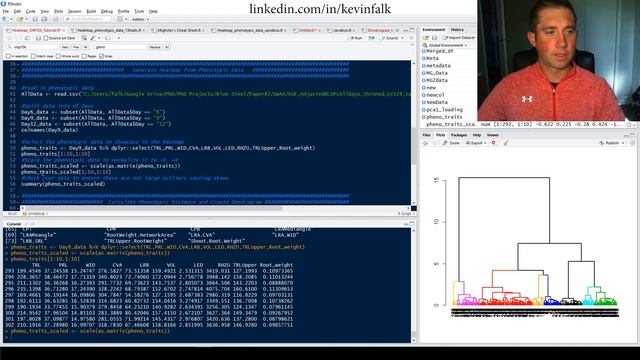This screenshot has height=360, width=640.
Task: Switch to the Packages tab
Action: point(459,135)
